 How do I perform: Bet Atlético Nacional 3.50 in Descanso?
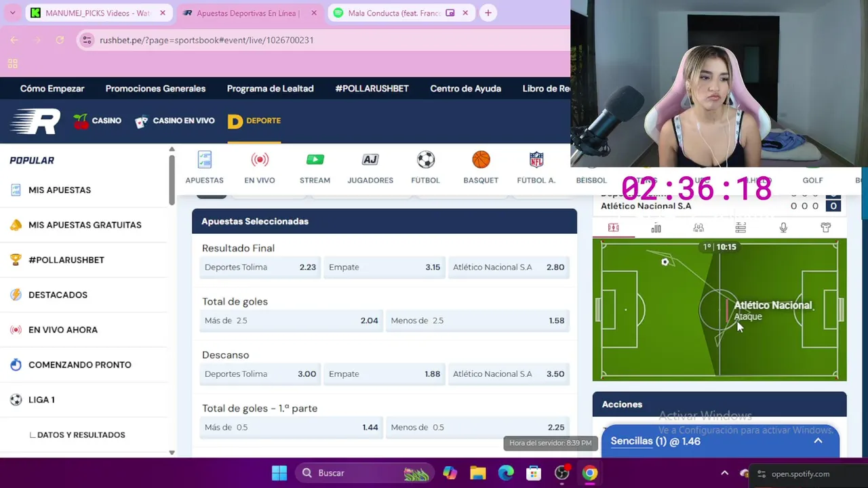coord(509,374)
